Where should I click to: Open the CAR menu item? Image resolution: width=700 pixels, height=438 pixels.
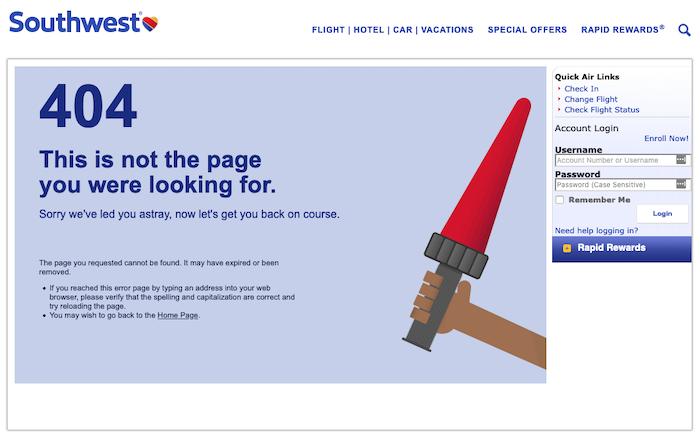[x=403, y=30]
